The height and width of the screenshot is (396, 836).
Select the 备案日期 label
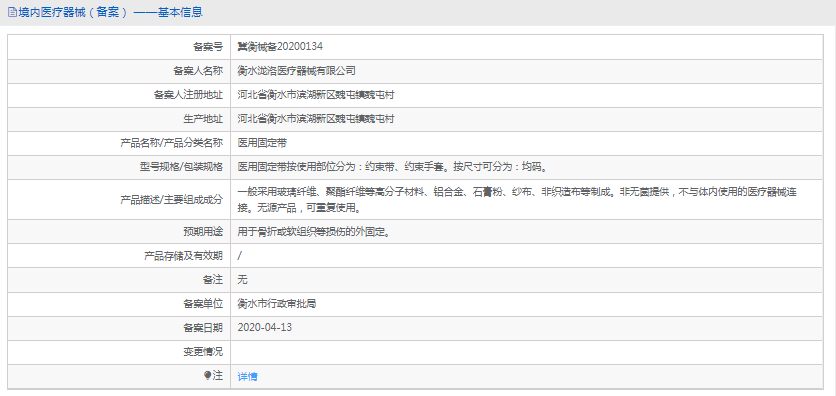203,327
